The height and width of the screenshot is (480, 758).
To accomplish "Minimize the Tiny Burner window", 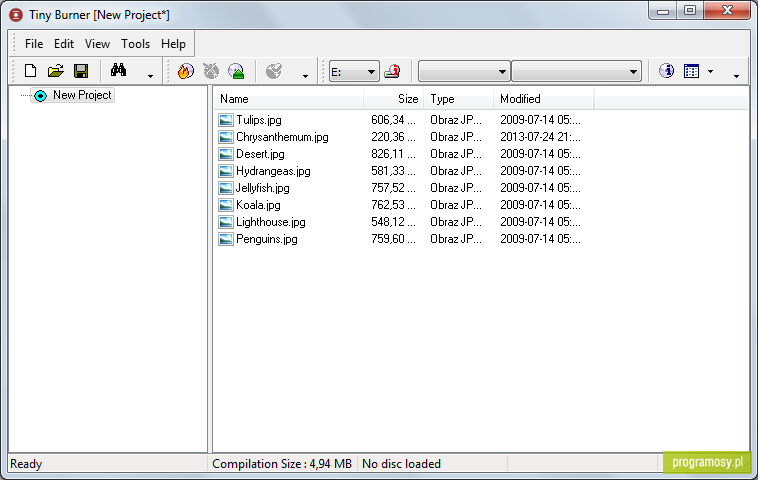I will pyautogui.click(x=663, y=11).
